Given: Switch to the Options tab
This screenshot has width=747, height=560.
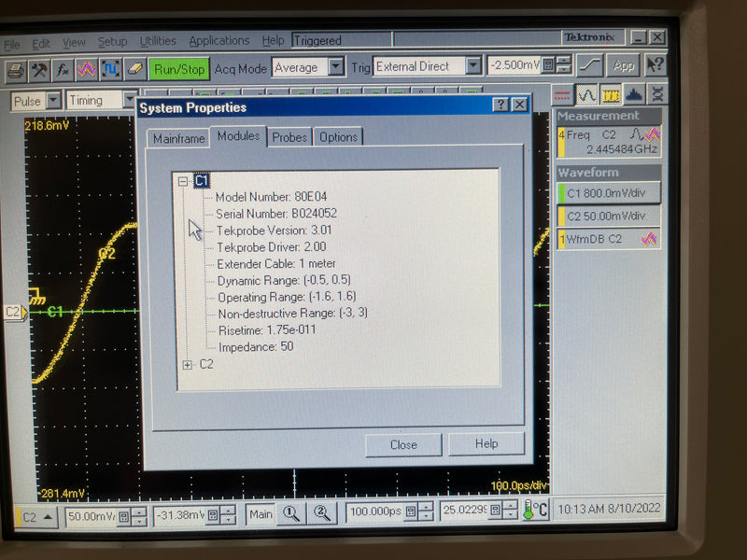Looking at the screenshot, I should (338, 137).
